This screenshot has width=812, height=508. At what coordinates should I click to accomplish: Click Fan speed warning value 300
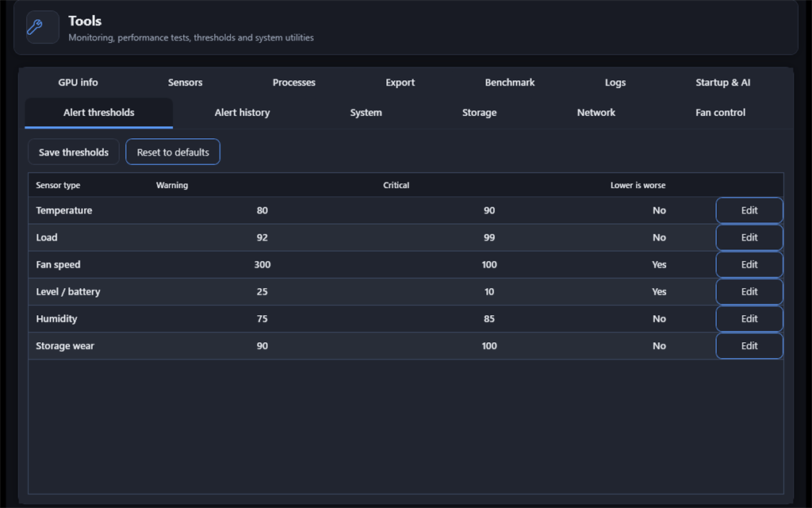click(x=262, y=264)
